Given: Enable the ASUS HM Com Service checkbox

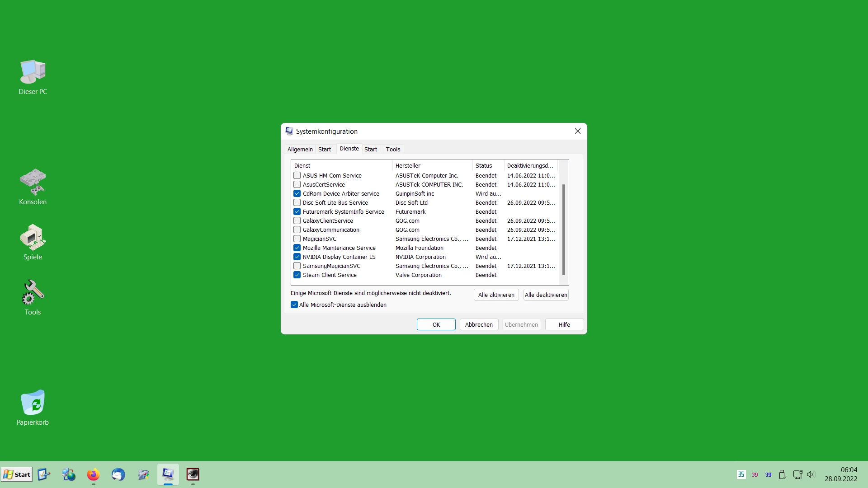Looking at the screenshot, I should point(297,176).
